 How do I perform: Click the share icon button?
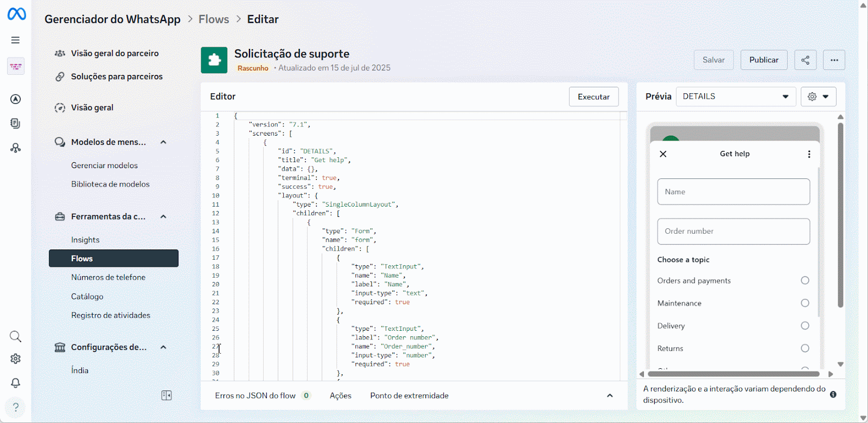pyautogui.click(x=806, y=60)
